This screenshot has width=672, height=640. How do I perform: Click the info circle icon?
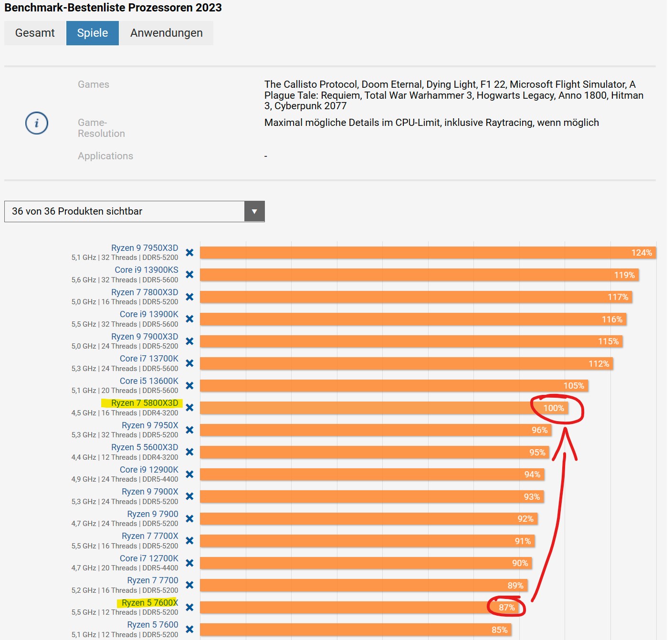tap(37, 123)
